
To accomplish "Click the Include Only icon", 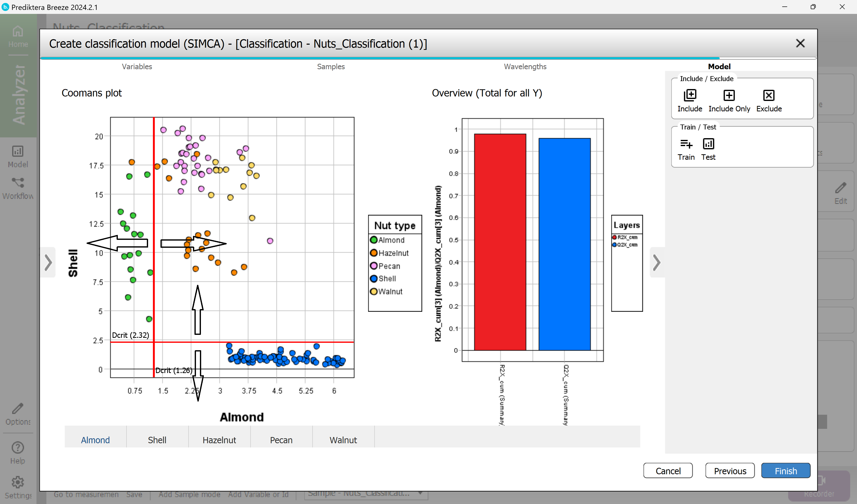I will click(729, 95).
